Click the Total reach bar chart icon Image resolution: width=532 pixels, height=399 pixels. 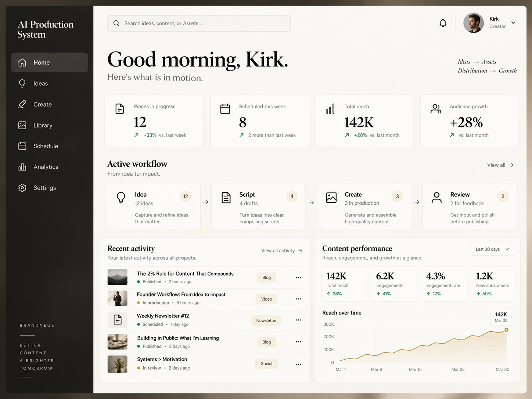pyautogui.click(x=330, y=109)
